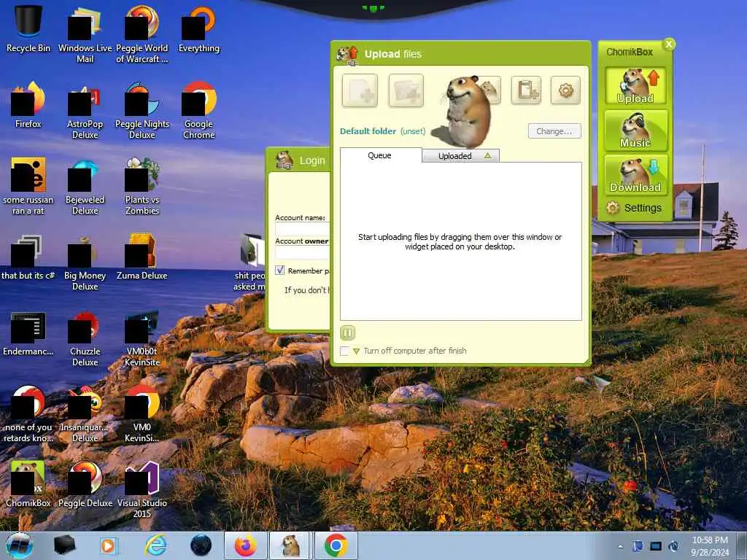This screenshot has width=747, height=560.
Task: Select the Everything desktop icon
Action: click(198, 28)
